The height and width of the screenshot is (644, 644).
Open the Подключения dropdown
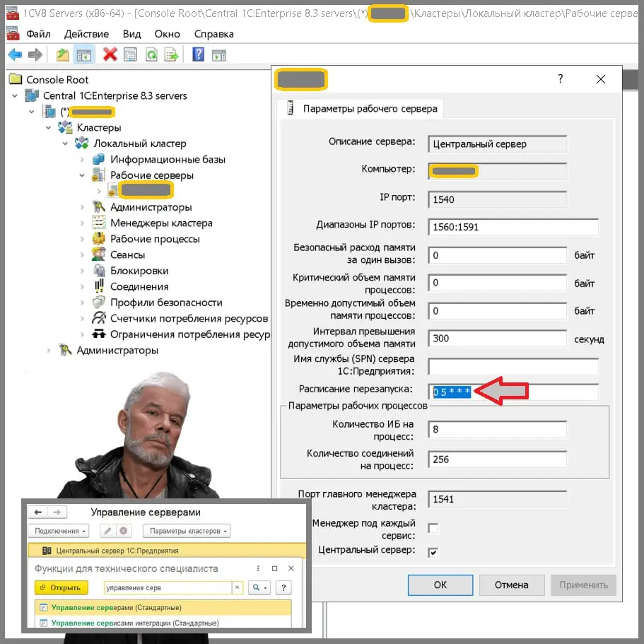click(59, 531)
